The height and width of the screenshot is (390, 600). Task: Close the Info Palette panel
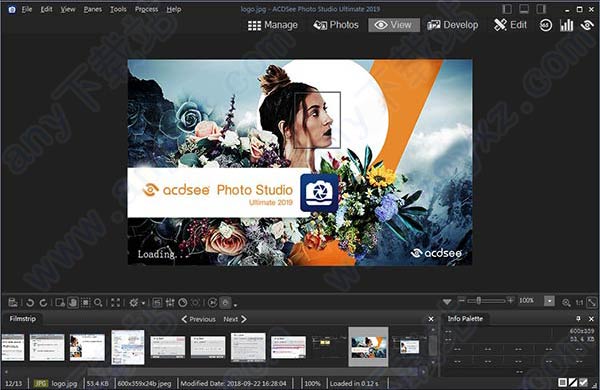coord(591,319)
